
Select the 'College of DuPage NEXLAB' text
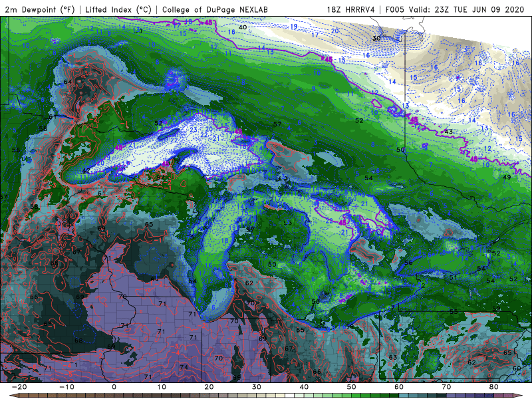[x=215, y=10]
